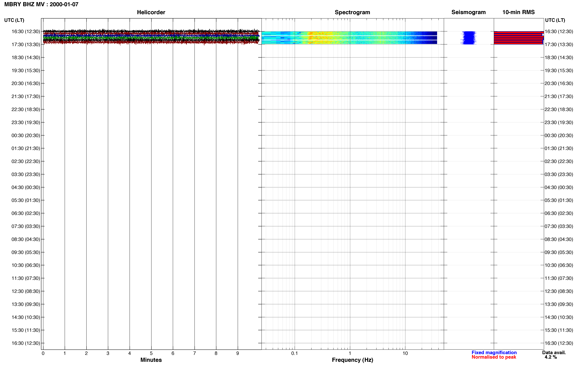Click the right-axis time label 09:30 (05:30)
This screenshot has height=368, width=588.
click(559, 252)
